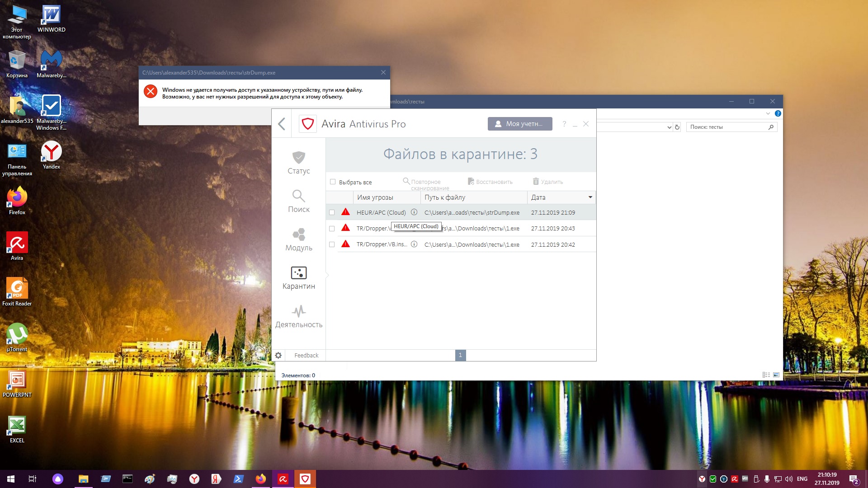The image size is (868, 488).
Task: Open Avira help question mark
Action: tap(564, 124)
